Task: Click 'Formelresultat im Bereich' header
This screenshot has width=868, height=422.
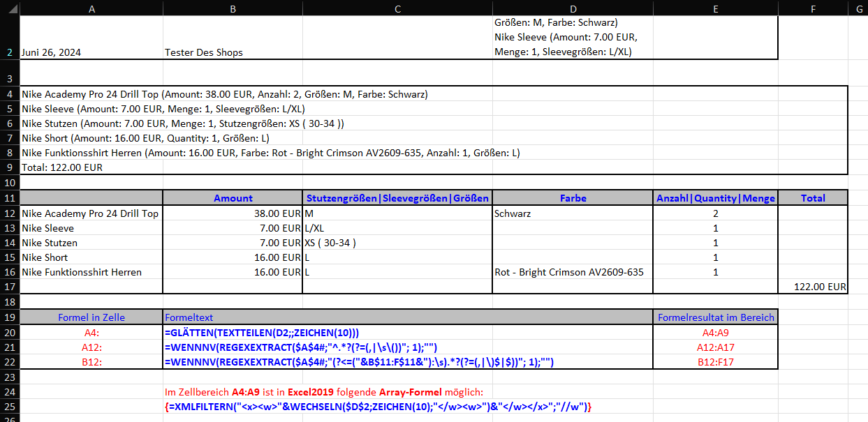Action: click(x=716, y=317)
